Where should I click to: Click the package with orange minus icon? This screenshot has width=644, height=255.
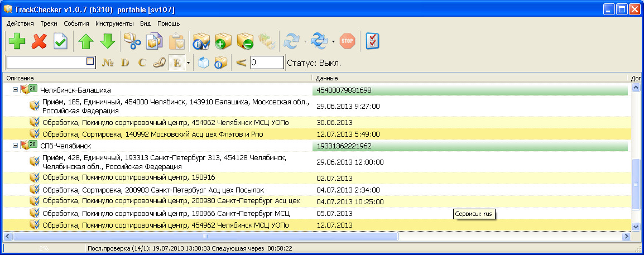click(x=245, y=42)
